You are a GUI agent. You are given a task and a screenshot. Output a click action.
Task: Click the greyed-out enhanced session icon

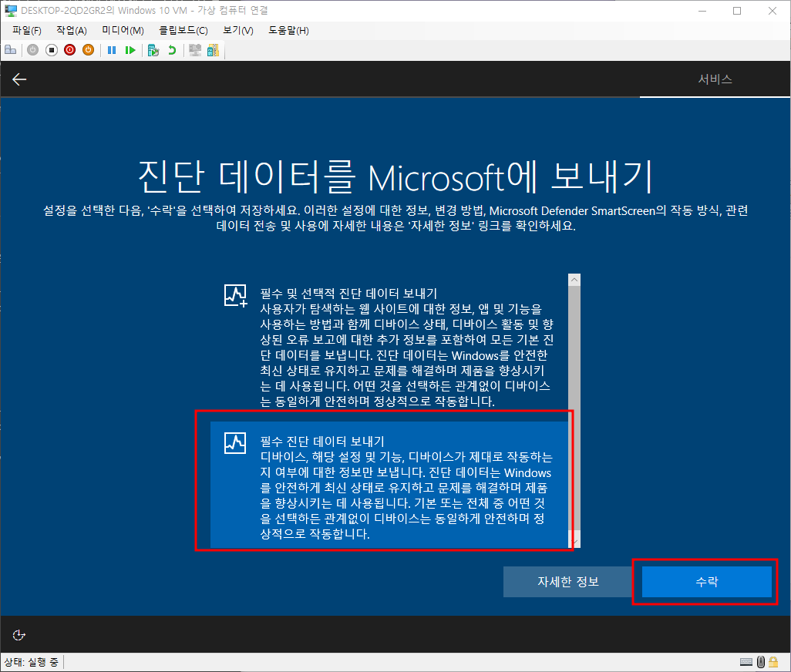(x=195, y=50)
